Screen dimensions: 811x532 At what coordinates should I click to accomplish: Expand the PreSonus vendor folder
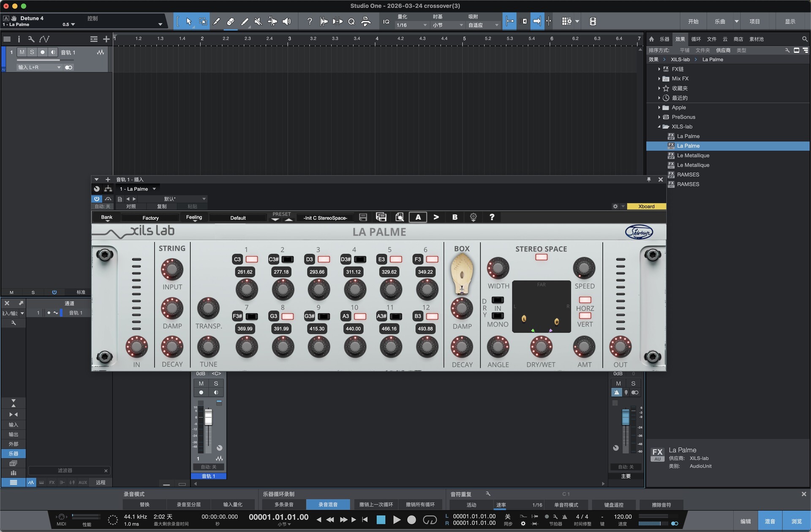coord(659,117)
